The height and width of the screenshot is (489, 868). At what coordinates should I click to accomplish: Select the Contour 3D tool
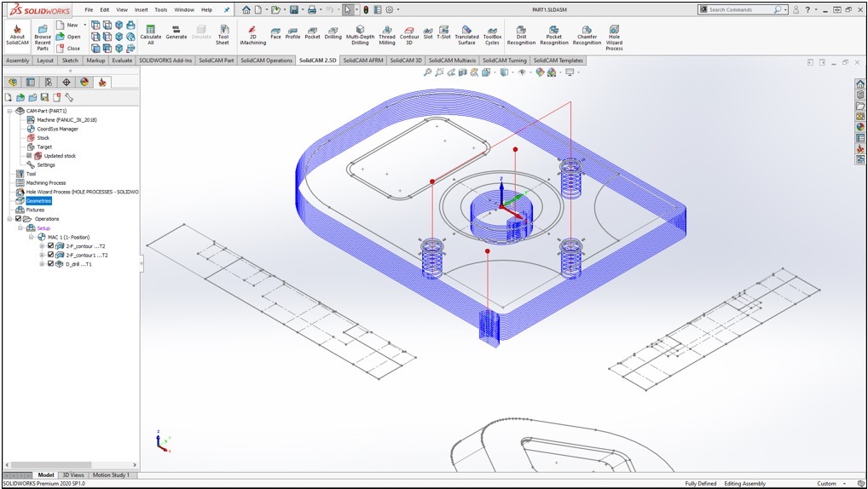(409, 35)
